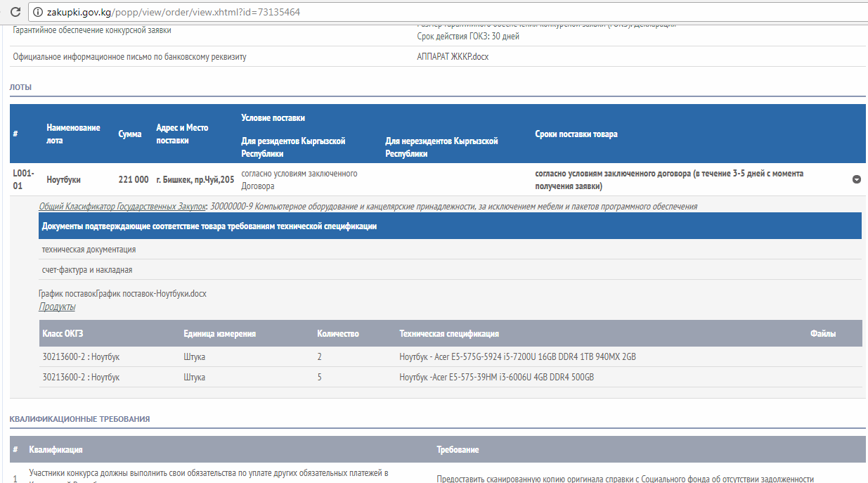868x483 pixels.
Task: Click техническая документация document row
Action: point(89,250)
